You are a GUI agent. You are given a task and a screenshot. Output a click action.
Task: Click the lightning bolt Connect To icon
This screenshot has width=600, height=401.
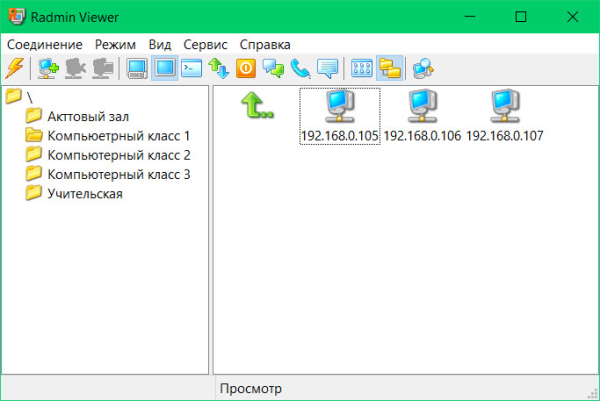(x=14, y=69)
